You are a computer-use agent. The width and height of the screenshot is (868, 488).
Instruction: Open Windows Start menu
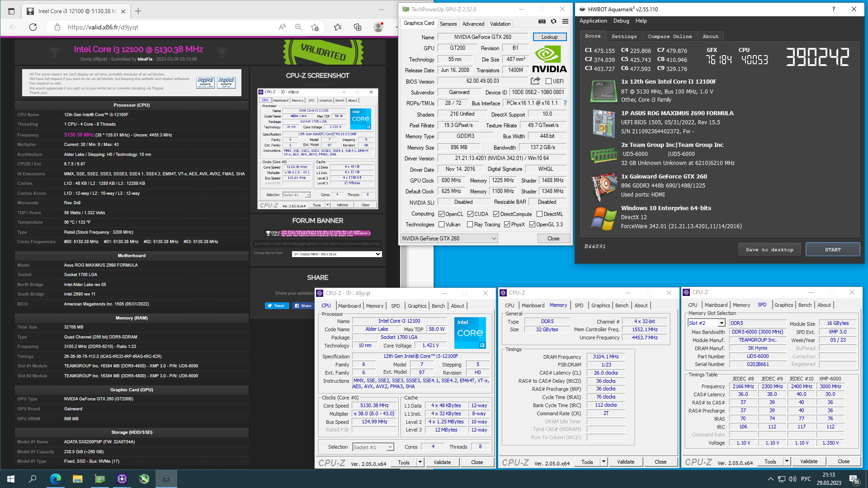click(x=11, y=479)
